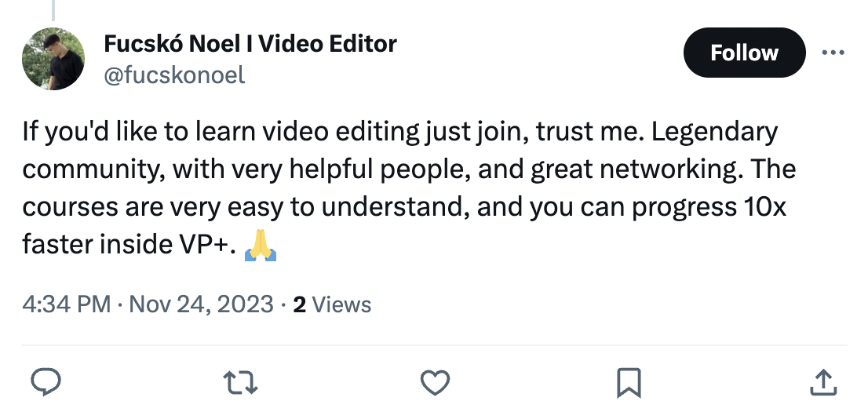The height and width of the screenshot is (408, 868).
Task: Open Fucskó Noel's profile picture
Action: tap(53, 60)
